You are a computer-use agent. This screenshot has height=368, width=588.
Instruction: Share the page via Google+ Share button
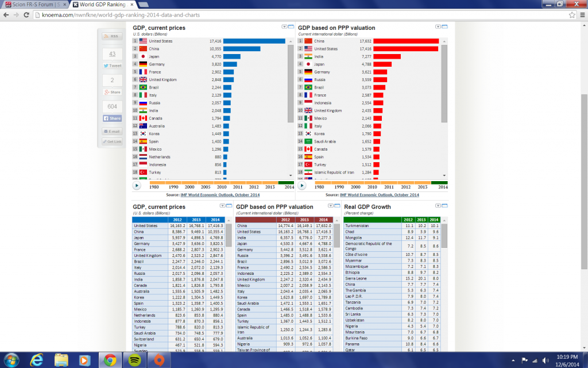(x=112, y=92)
